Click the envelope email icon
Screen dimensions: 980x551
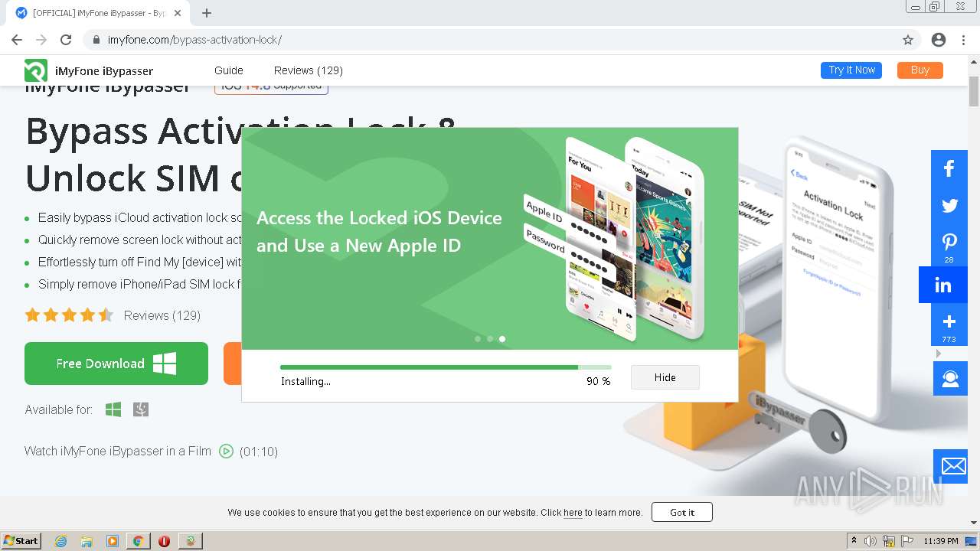[x=950, y=466]
